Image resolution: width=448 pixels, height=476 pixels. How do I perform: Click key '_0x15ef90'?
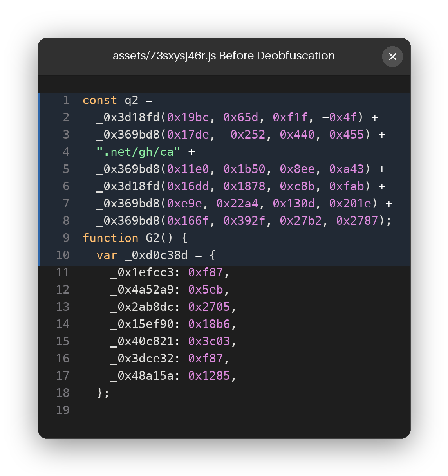click(142, 324)
